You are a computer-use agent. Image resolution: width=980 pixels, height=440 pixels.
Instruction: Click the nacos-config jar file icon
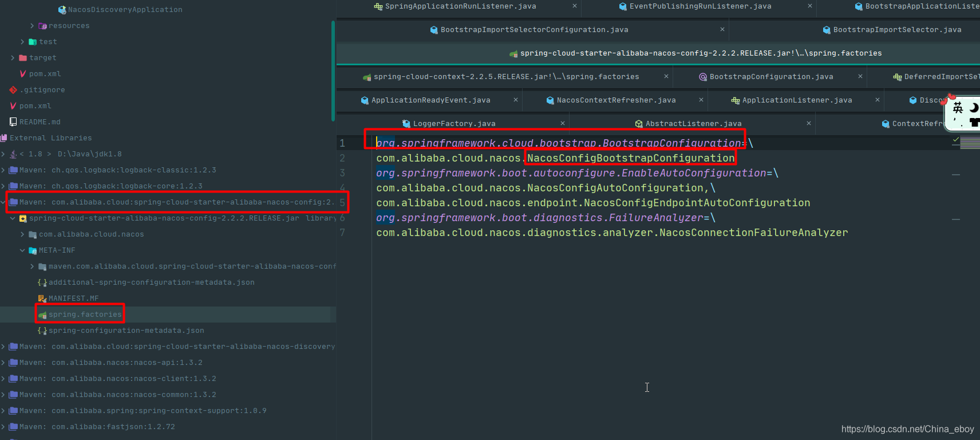click(23, 218)
